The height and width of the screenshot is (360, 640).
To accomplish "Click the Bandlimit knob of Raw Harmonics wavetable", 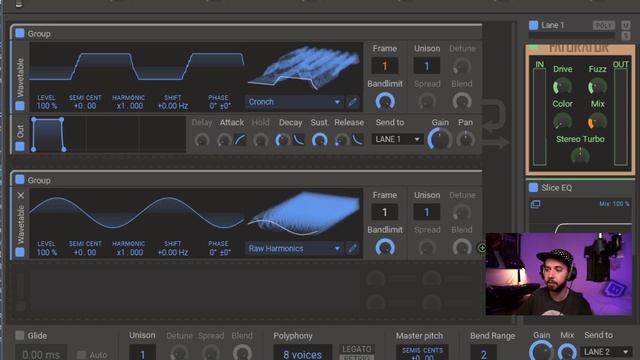I will click(385, 247).
